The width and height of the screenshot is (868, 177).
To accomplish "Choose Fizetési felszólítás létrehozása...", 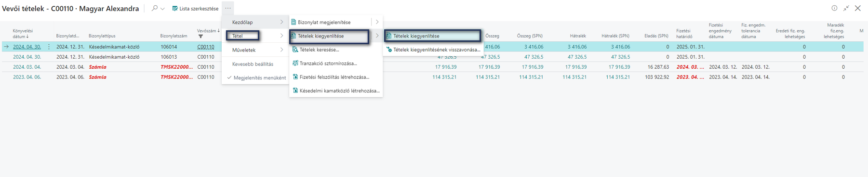I will 334,77.
